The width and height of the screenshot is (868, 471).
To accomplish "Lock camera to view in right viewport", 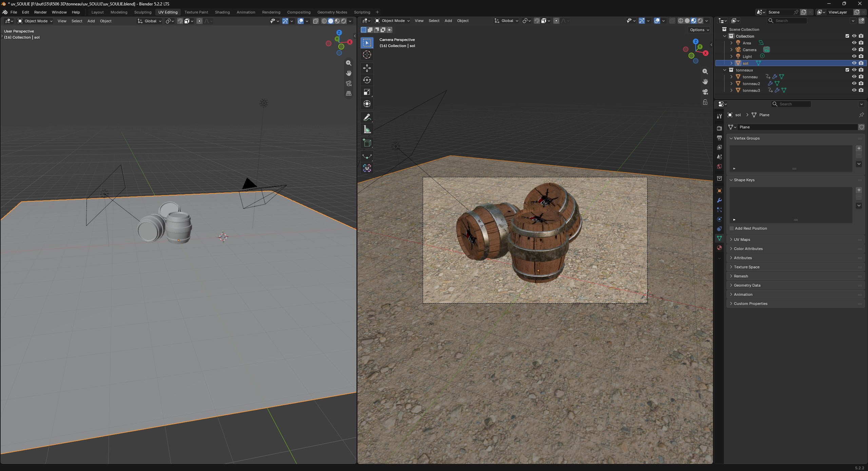I will (705, 102).
